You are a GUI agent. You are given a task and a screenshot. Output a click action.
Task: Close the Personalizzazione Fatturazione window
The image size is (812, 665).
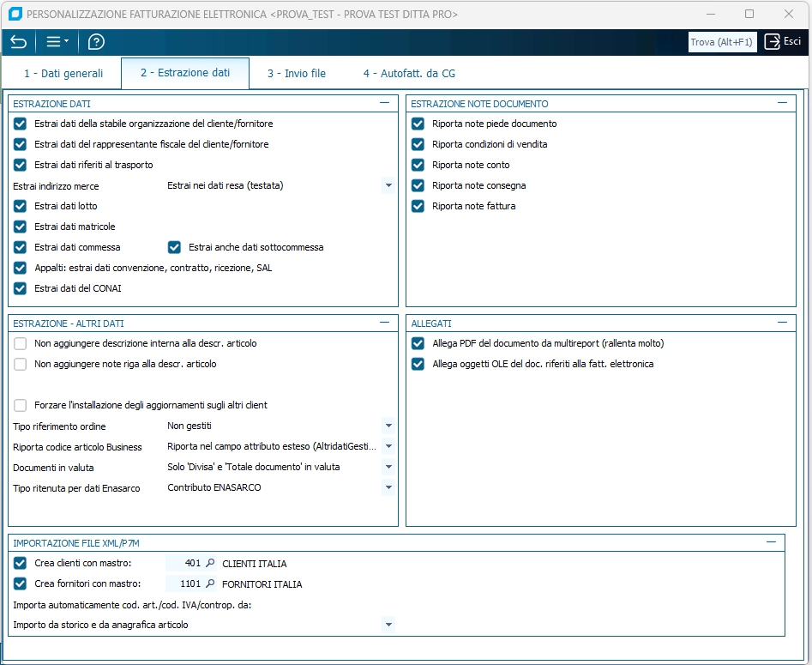coord(789,14)
